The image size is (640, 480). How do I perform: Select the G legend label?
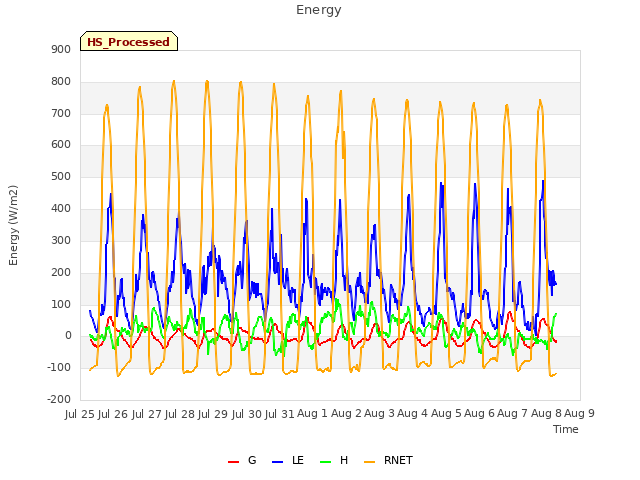(252, 460)
